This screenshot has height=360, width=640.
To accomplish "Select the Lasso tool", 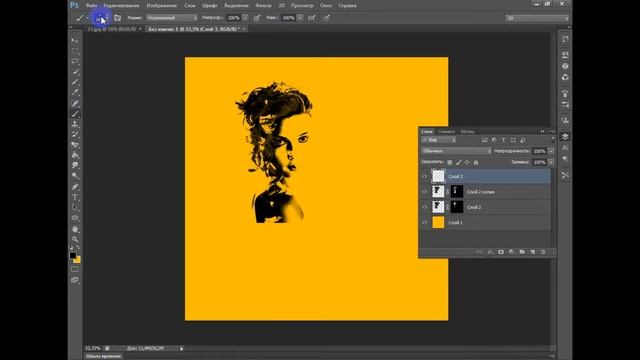I will (x=75, y=61).
